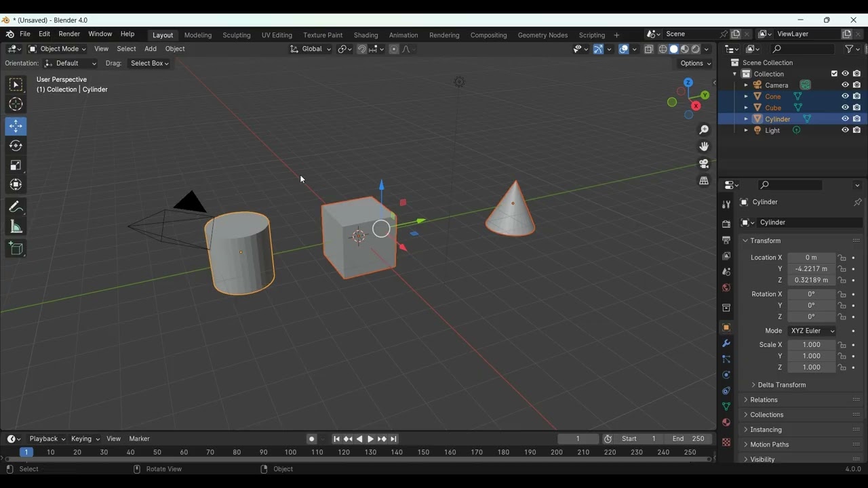
Task: Open the File menu
Action: pyautogui.click(x=25, y=34)
